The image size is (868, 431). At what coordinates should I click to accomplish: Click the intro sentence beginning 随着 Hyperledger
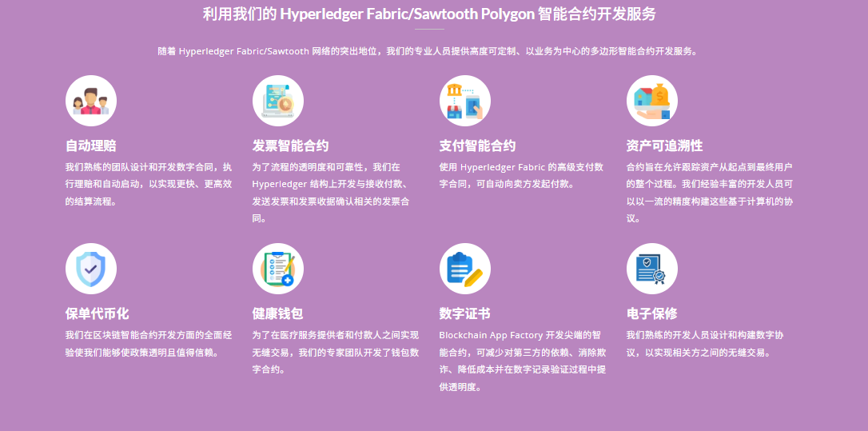click(428, 51)
